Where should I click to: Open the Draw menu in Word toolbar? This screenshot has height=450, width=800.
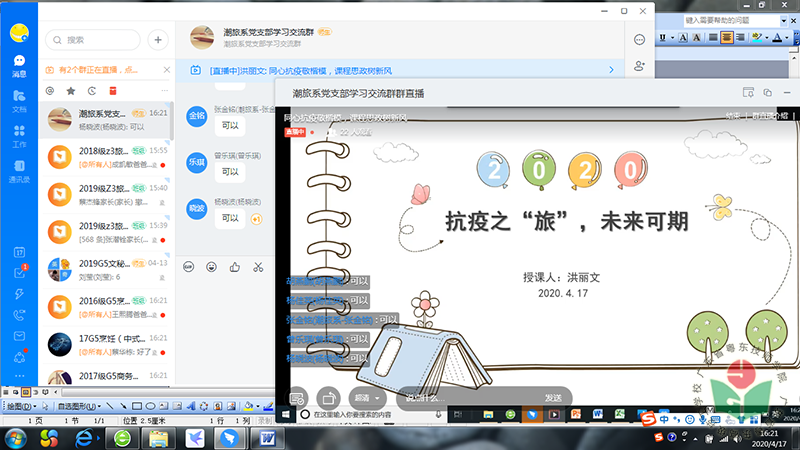click(20, 407)
